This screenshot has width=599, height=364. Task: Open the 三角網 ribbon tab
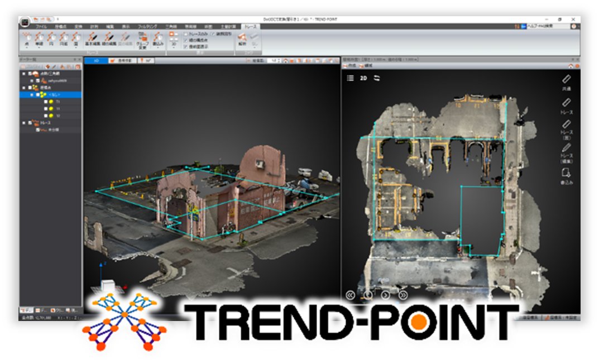point(171,26)
